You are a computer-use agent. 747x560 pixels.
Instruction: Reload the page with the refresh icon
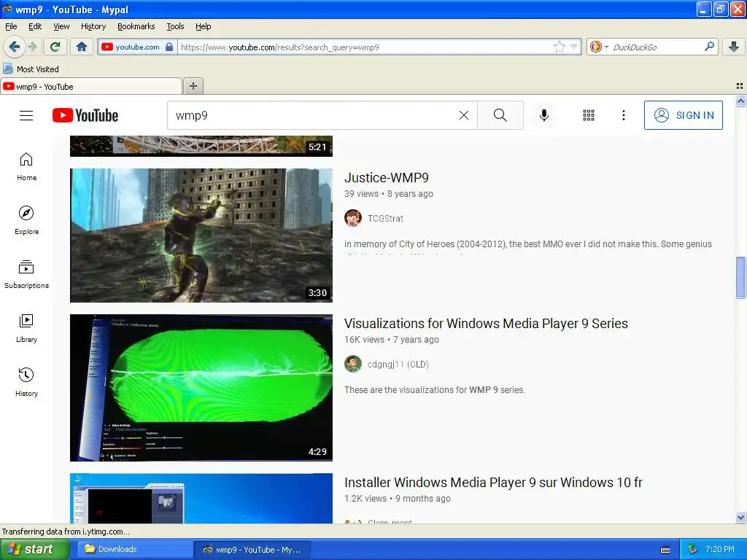point(55,47)
